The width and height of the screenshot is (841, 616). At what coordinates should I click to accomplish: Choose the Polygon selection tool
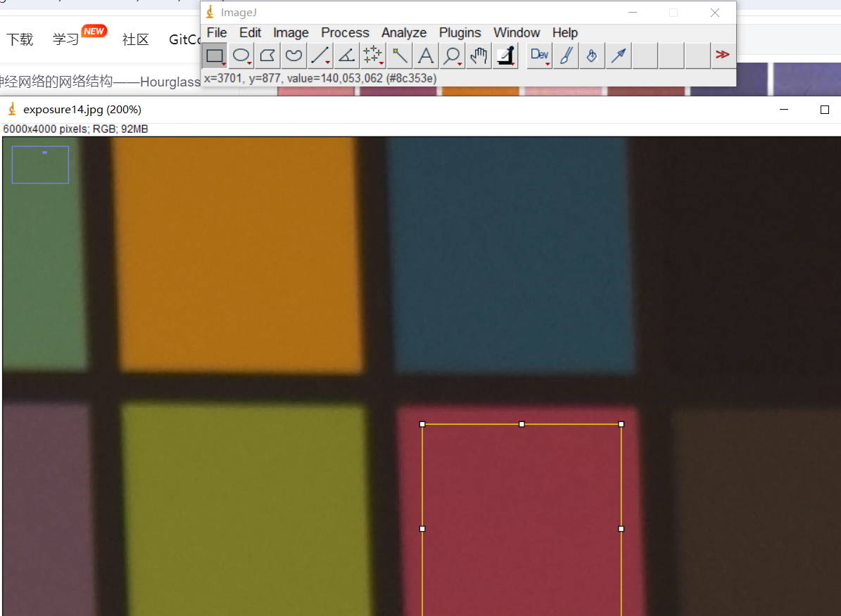[x=267, y=56]
